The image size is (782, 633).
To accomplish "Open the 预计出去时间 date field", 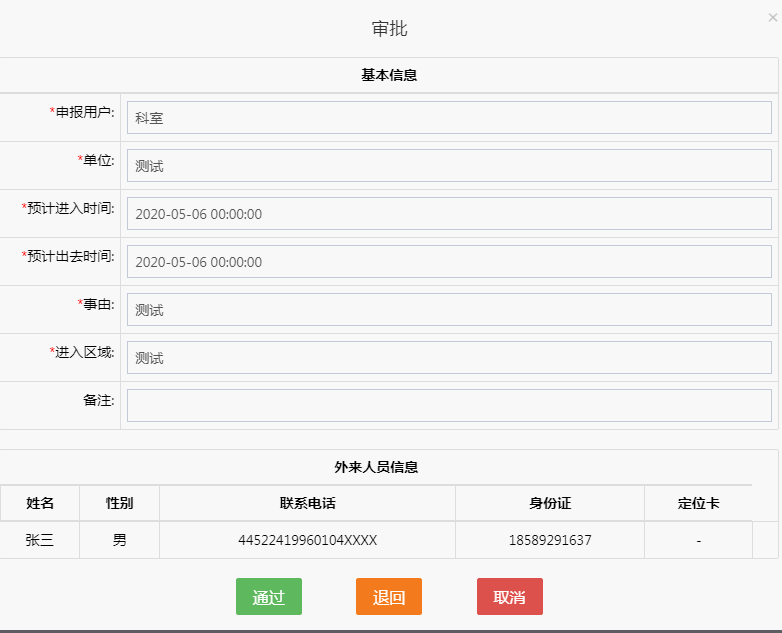I will click(x=448, y=262).
